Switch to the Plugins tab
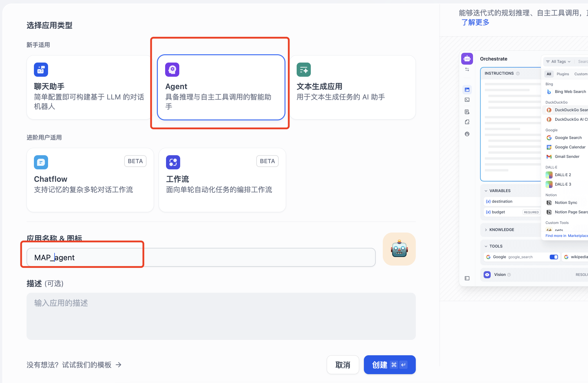 pos(563,74)
